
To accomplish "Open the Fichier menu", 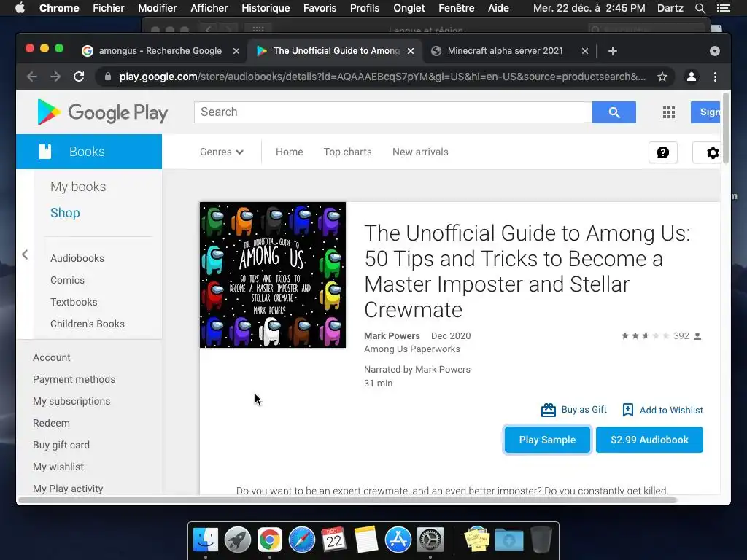I will pyautogui.click(x=108, y=8).
